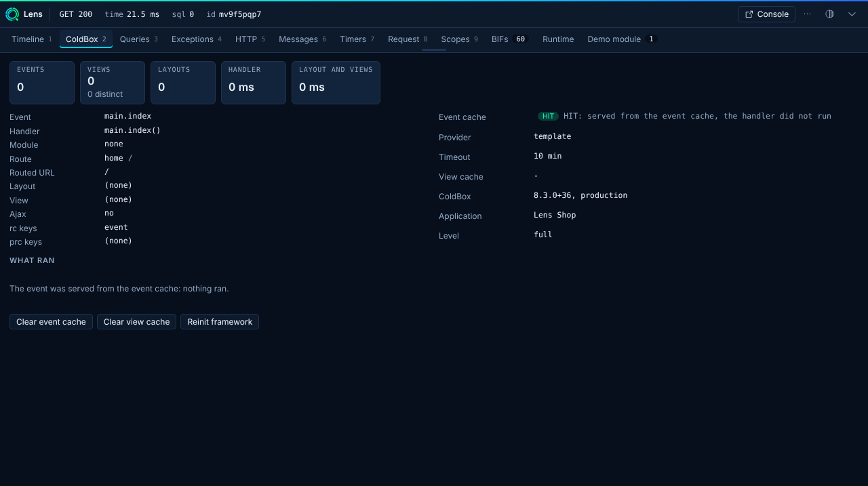The width and height of the screenshot is (868, 486).
Task: Open the HTTP tab
Action: (x=250, y=39)
